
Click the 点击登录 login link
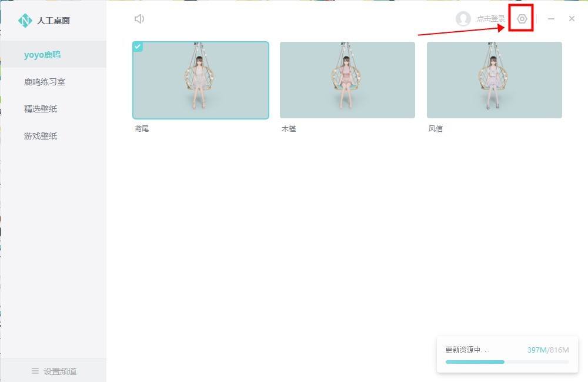(490, 19)
